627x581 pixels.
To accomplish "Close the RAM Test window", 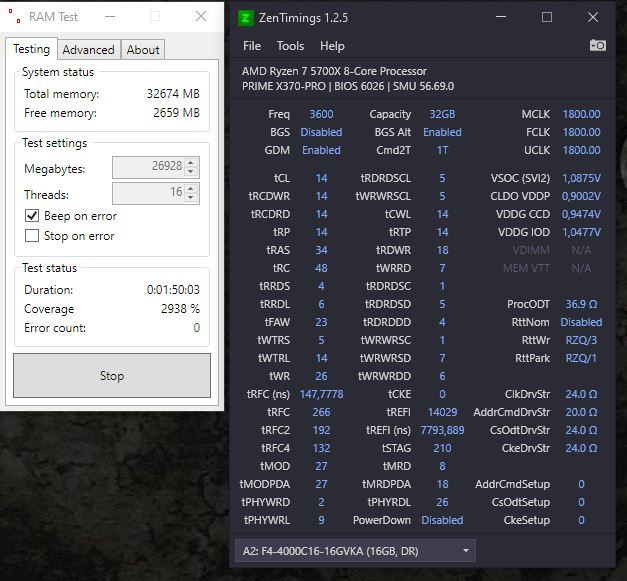I will click(201, 16).
